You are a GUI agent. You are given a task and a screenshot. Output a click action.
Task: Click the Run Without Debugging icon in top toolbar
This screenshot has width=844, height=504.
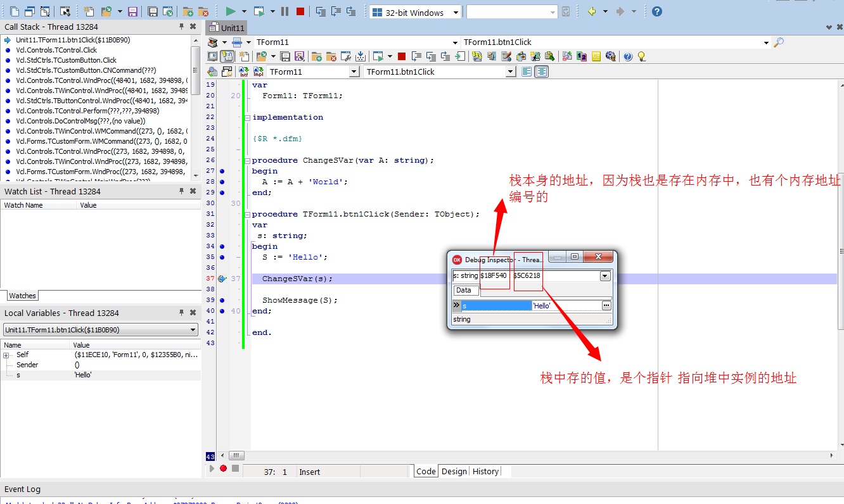click(x=259, y=11)
